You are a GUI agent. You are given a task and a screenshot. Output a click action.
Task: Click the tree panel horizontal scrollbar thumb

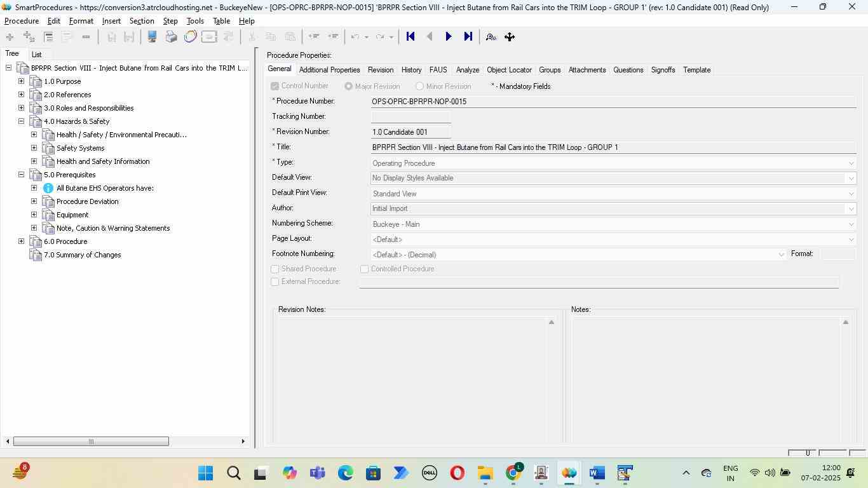(x=91, y=442)
